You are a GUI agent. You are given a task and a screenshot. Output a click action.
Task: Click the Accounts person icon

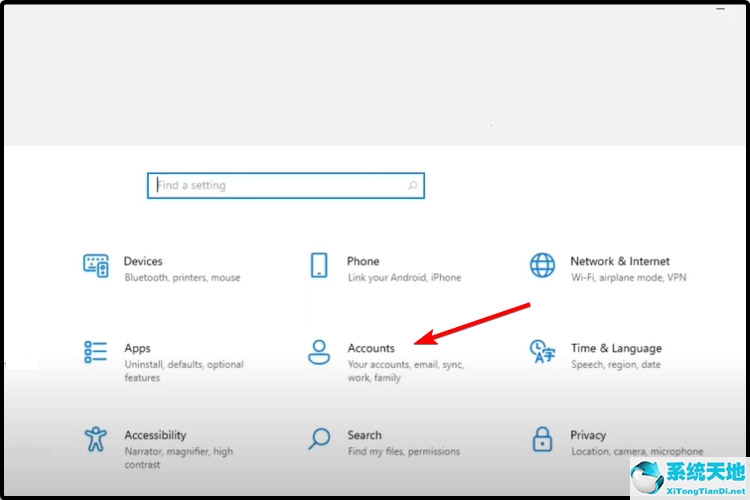click(319, 352)
